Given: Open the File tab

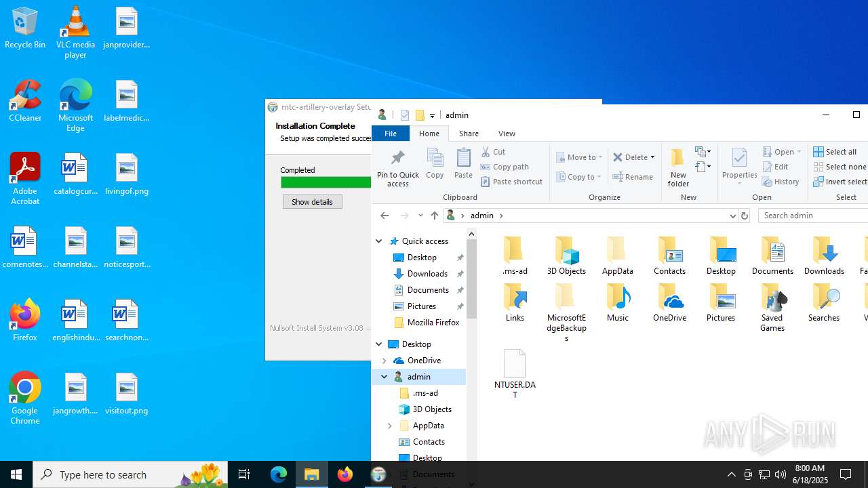Looking at the screenshot, I should click(x=391, y=134).
